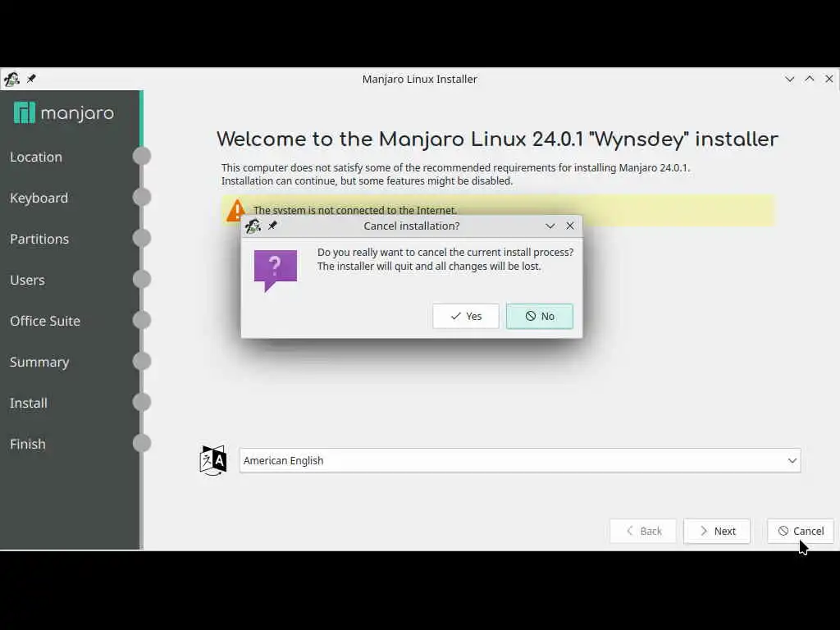The width and height of the screenshot is (840, 630).
Task: Click the language translation icon
Action: pyautogui.click(x=213, y=460)
